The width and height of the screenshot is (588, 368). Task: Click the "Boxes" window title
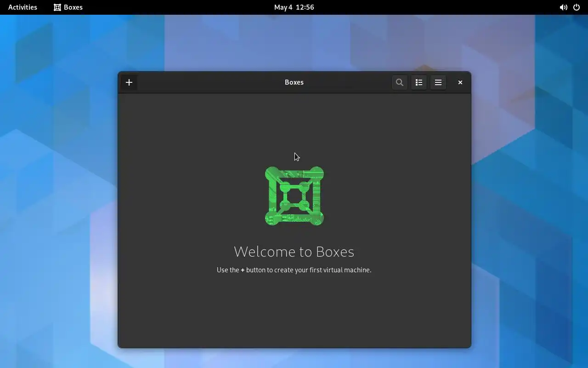tap(294, 82)
